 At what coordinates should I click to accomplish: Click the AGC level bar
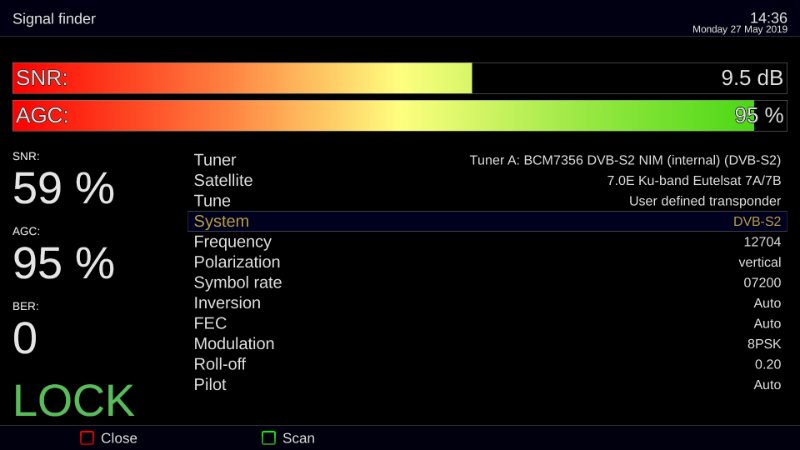tap(400, 115)
